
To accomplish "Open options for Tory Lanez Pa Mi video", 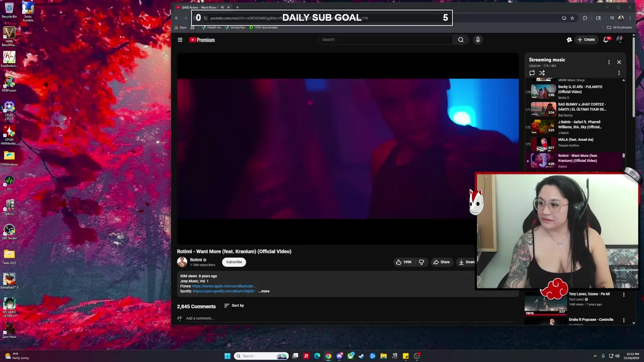I will point(624,295).
